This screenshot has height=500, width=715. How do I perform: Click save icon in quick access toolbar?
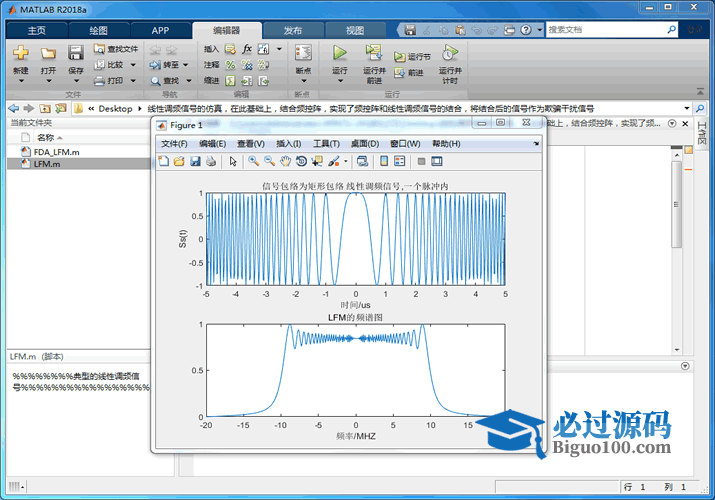pyautogui.click(x=410, y=30)
